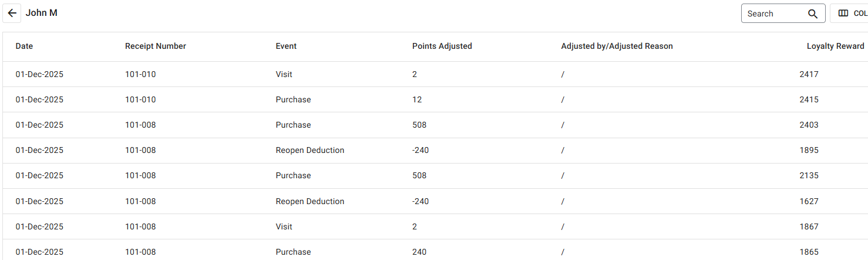Viewport: 868px width, 260px height.
Task: Click the John M customer name title
Action: pyautogui.click(x=41, y=13)
